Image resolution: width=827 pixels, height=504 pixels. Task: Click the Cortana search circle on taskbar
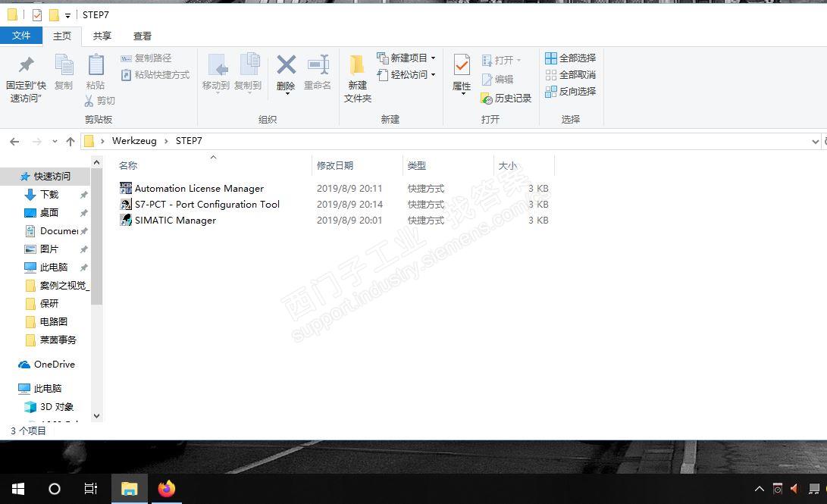(55, 490)
